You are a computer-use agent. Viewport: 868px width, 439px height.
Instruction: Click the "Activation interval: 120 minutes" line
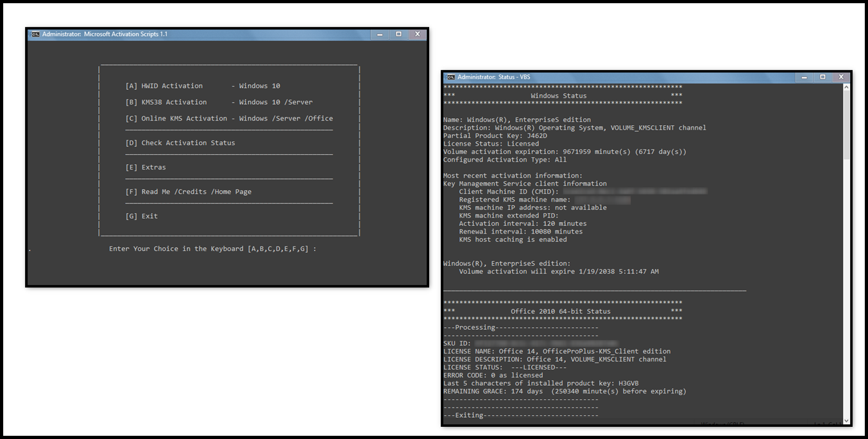point(523,223)
